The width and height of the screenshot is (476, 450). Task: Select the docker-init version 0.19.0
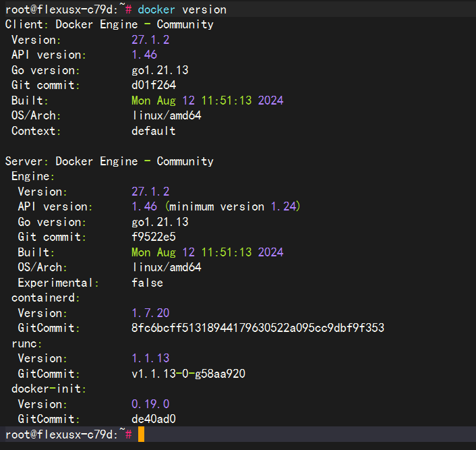(150, 404)
